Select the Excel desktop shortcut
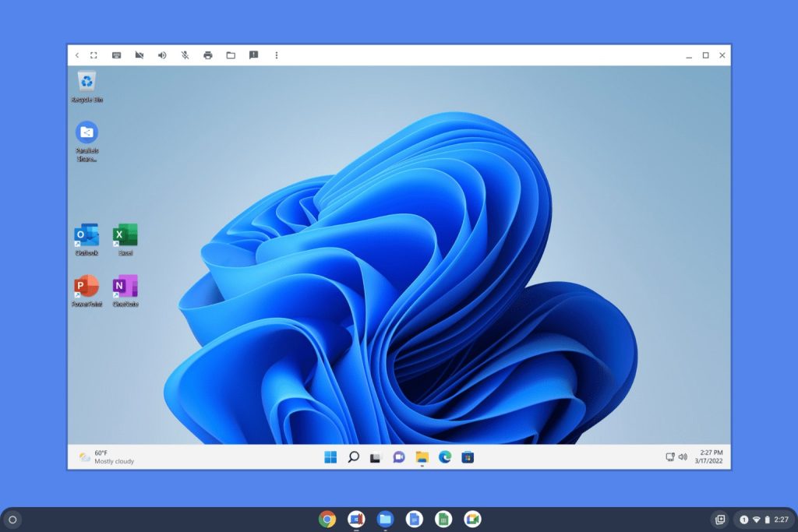Screen dimensions: 798x532 click(125, 239)
